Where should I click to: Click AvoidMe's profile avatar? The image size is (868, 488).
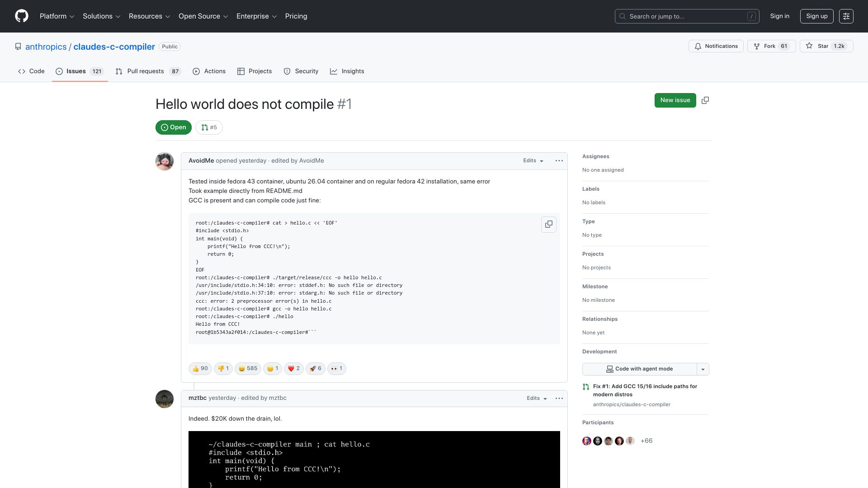[165, 161]
